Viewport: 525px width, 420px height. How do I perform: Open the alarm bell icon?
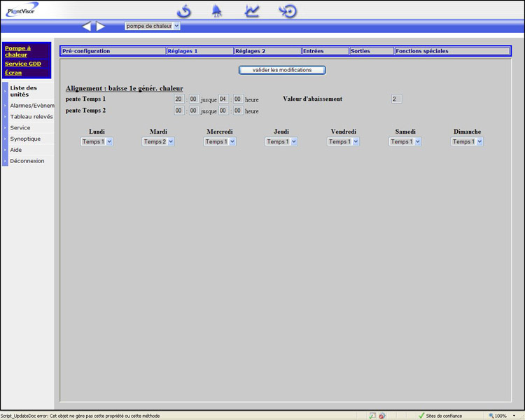pyautogui.click(x=217, y=10)
